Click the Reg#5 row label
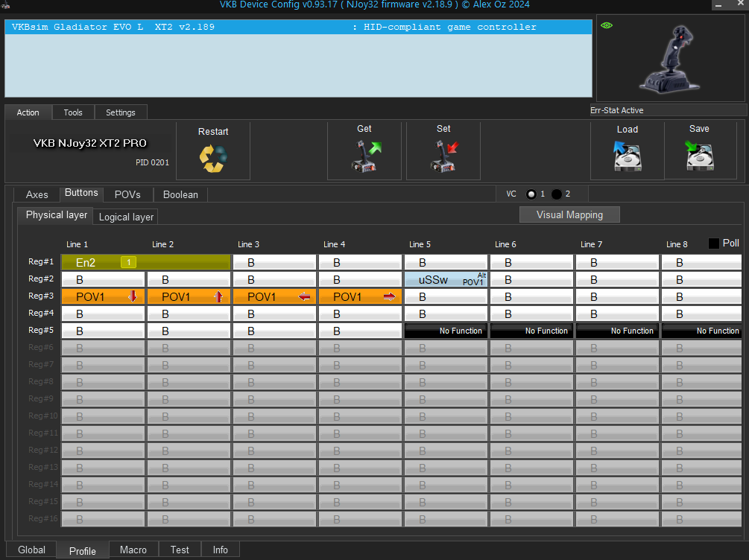The height and width of the screenshot is (560, 749). click(41, 331)
